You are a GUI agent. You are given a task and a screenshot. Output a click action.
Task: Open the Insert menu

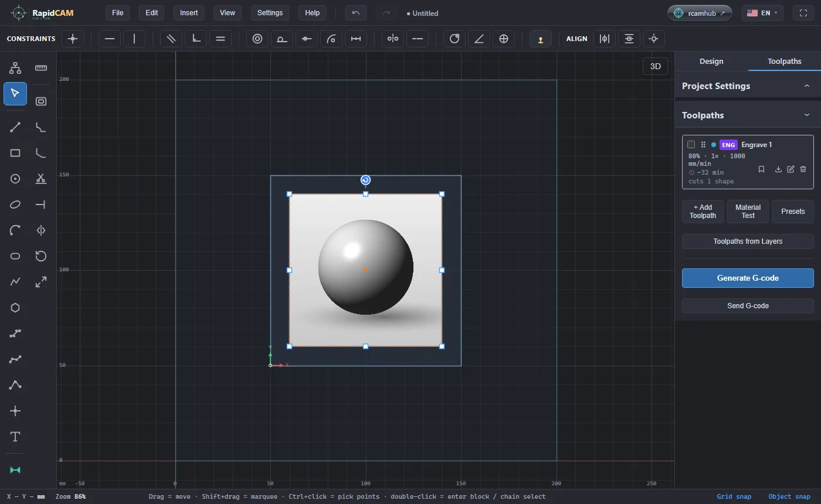[189, 13]
